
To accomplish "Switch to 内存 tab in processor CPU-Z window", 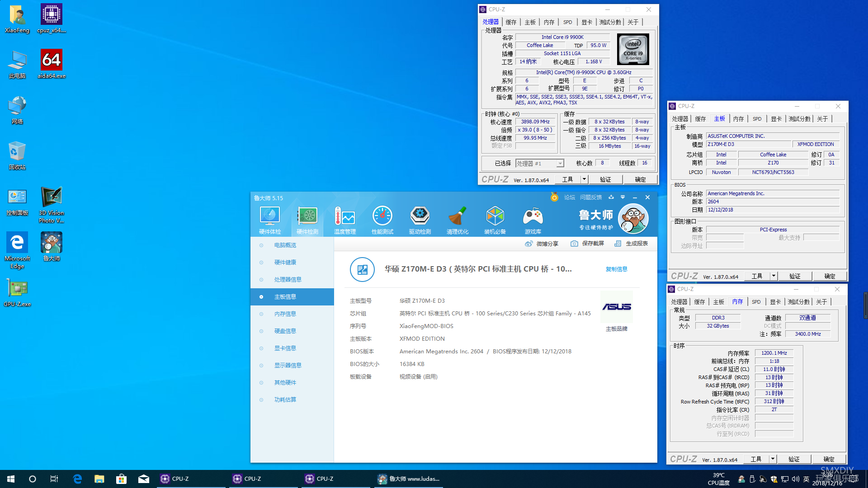I will coord(549,22).
